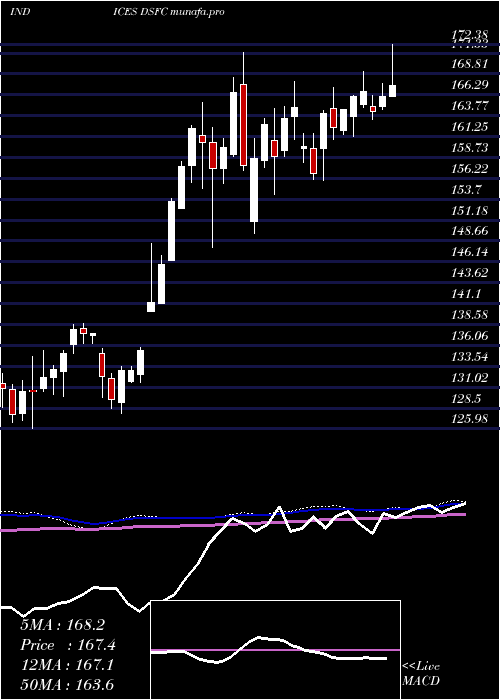Click the 128.5 price axis label
This screenshot has height=700, width=500.
466,399
